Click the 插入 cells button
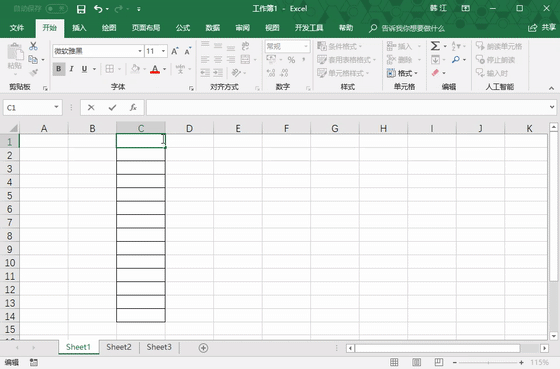Screen dimensions: 560x369 (x=404, y=46)
